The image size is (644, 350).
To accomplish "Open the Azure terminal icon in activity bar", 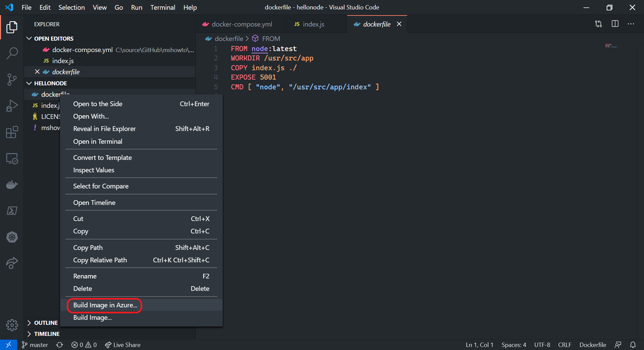I will pyautogui.click(x=12, y=211).
